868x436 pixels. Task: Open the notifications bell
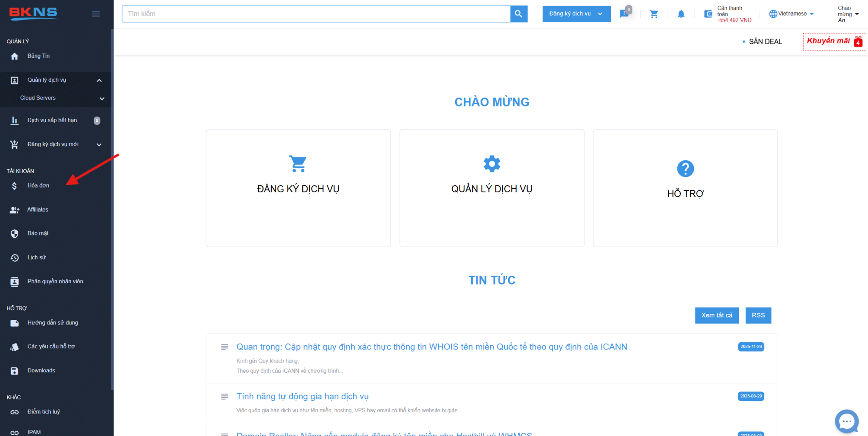click(681, 14)
